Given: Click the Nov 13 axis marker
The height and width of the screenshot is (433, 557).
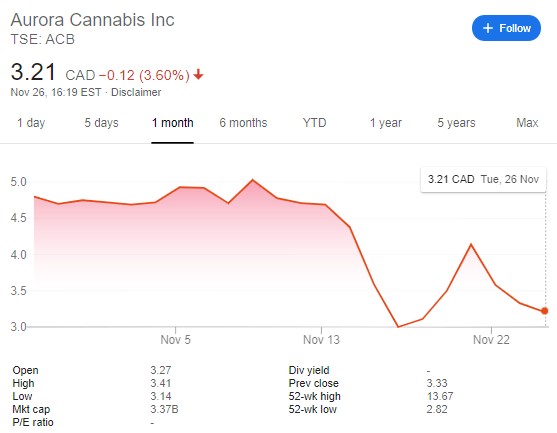Looking at the screenshot, I should 321,340.
